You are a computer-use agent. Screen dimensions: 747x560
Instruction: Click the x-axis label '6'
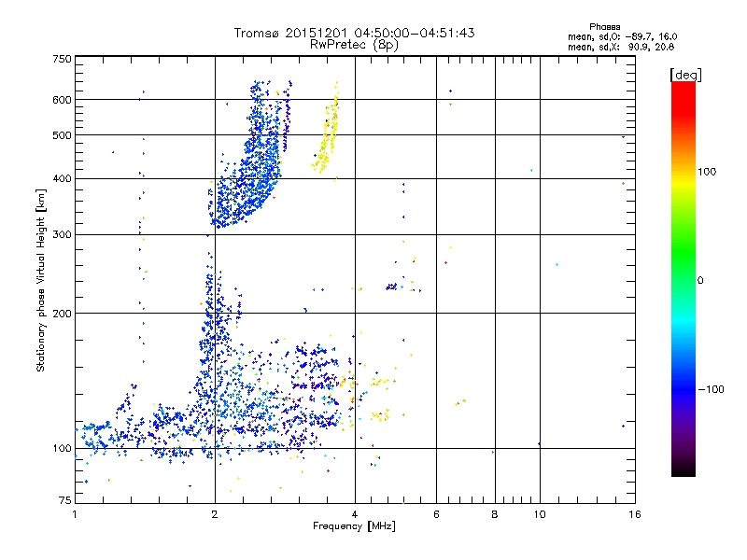(436, 514)
